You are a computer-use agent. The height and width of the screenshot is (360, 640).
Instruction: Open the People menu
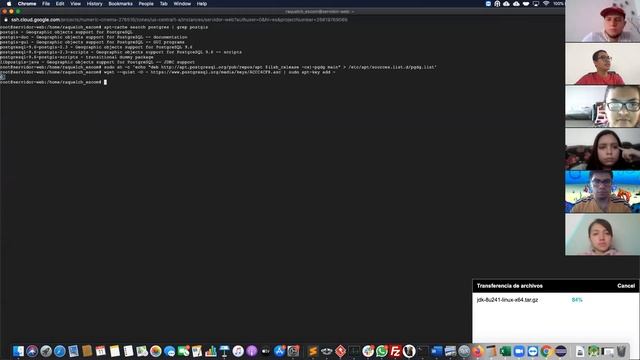tap(146, 4)
